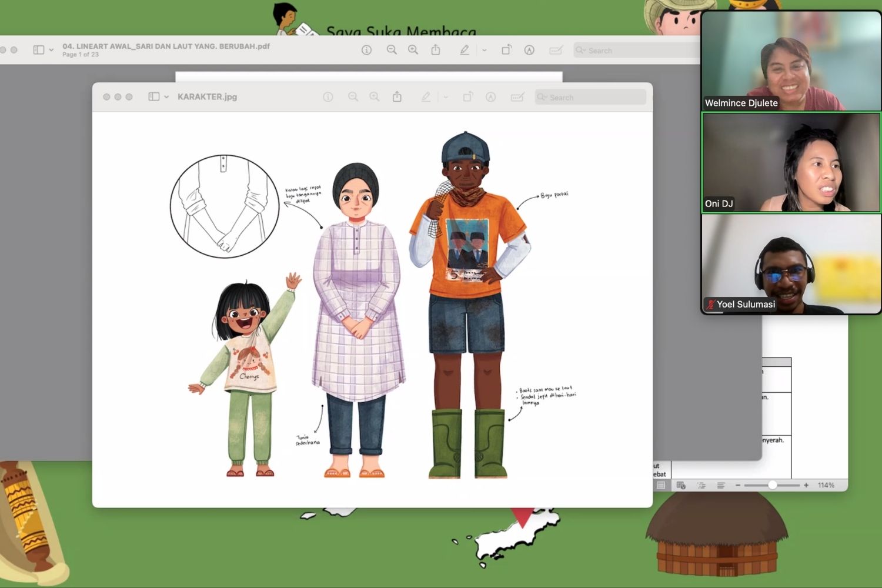This screenshot has height=588, width=882.
Task: Click zoom in plus in Word status bar
Action: [x=806, y=485]
